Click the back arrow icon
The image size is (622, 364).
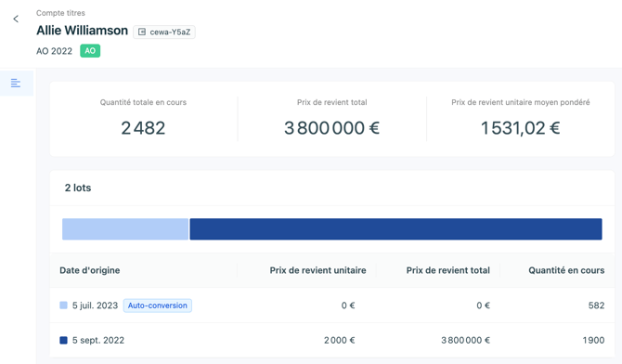pos(16,19)
